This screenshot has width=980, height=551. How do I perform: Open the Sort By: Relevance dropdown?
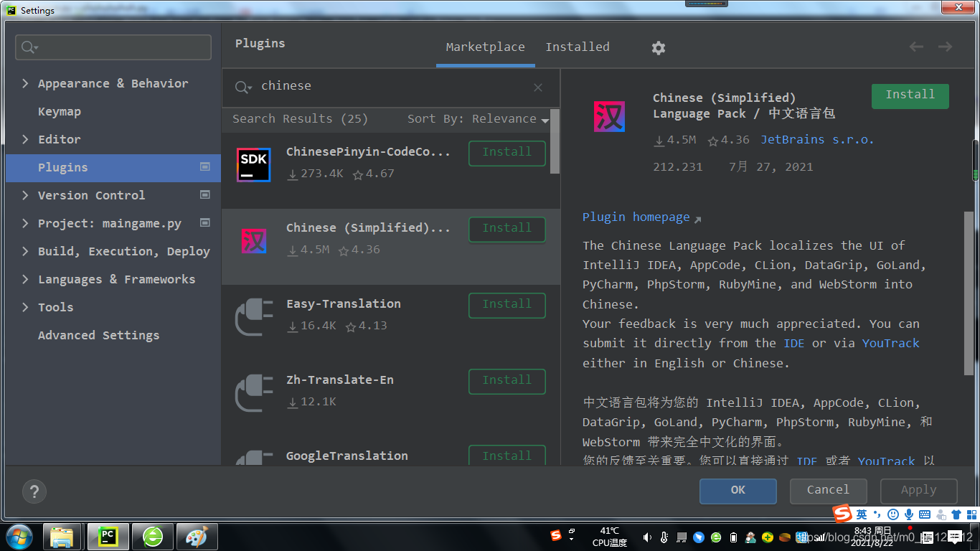478,119
